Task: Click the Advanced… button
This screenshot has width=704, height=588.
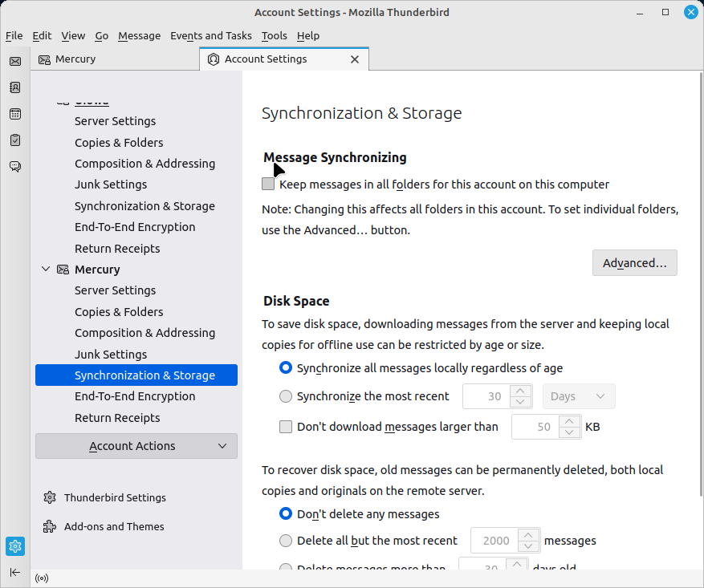Action: (634, 263)
